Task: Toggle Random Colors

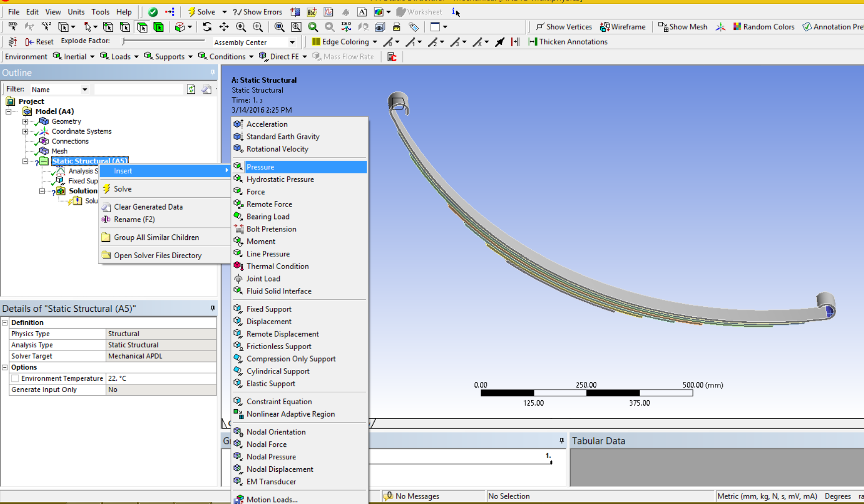Action: [x=764, y=27]
